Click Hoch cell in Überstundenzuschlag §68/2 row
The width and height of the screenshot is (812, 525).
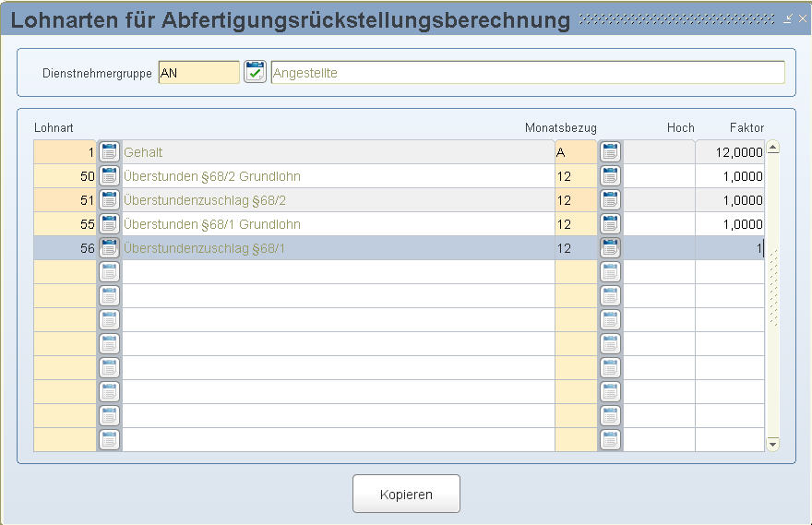pos(659,200)
